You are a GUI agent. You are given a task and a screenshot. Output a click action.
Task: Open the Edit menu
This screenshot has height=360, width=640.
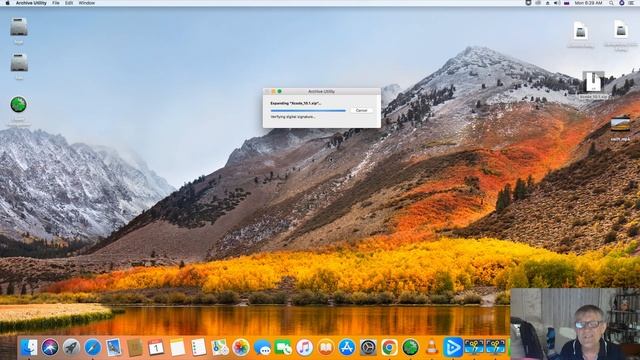click(x=69, y=3)
